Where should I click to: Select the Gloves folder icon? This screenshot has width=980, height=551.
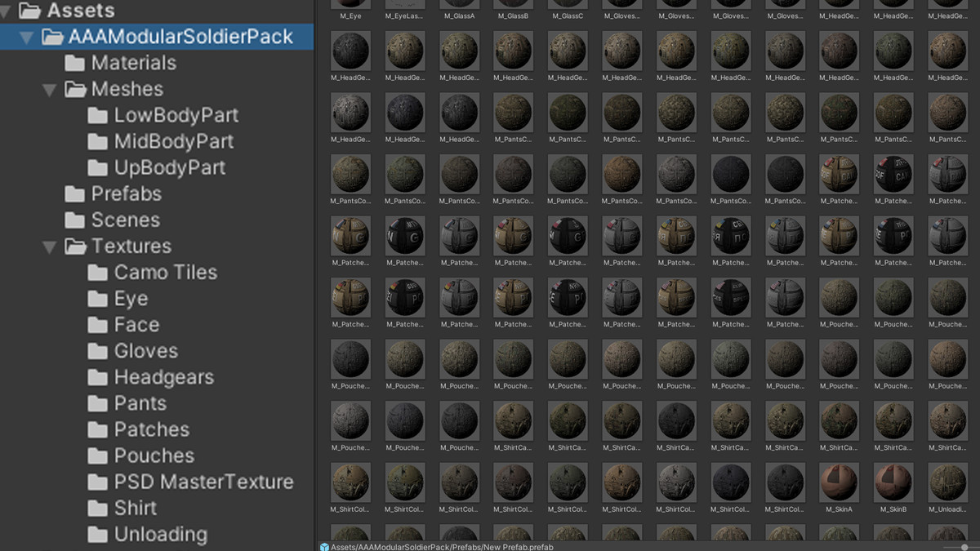coord(98,351)
